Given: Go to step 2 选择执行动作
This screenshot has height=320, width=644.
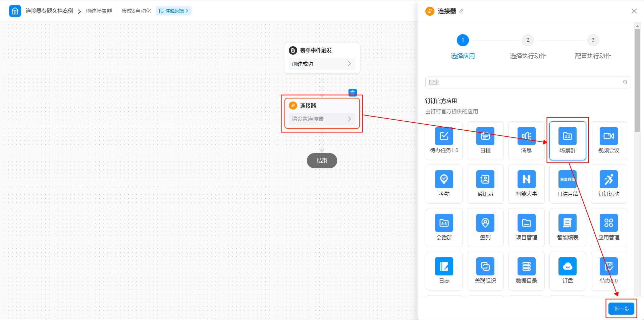Looking at the screenshot, I should tap(528, 47).
